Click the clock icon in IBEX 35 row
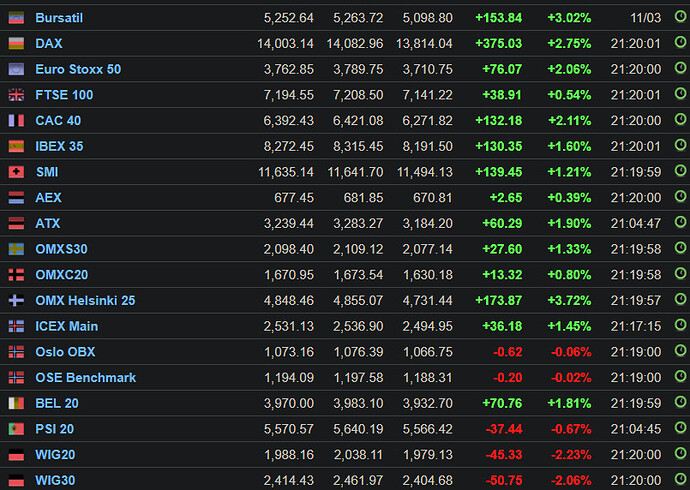This screenshot has width=690, height=490. point(680,145)
